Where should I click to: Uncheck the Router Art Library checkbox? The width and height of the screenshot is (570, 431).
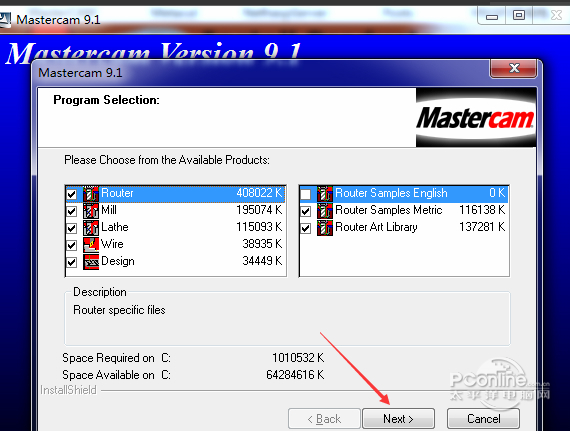click(x=306, y=228)
